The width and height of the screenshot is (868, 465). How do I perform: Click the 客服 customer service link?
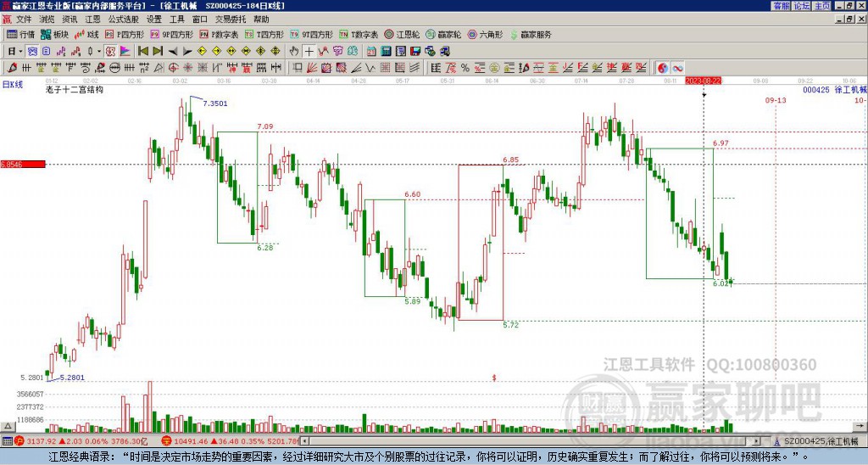tap(781, 6)
